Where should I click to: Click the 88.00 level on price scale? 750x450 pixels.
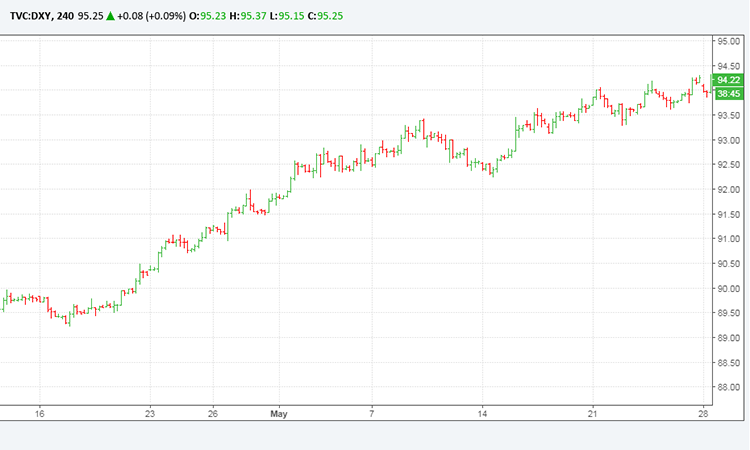tap(726, 387)
